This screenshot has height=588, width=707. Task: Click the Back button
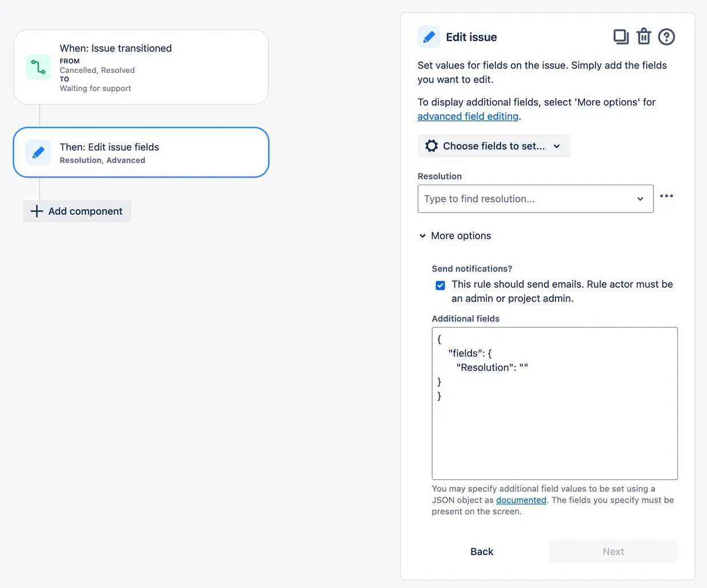point(482,551)
